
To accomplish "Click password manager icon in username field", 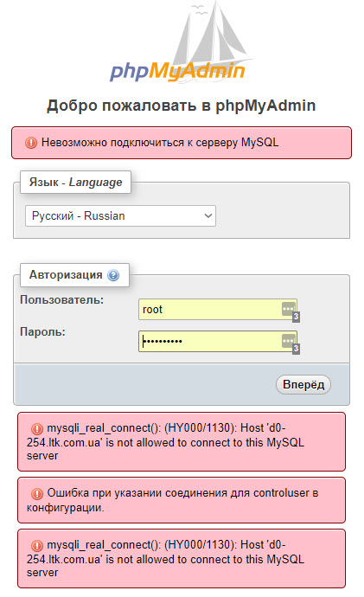I will [x=288, y=309].
